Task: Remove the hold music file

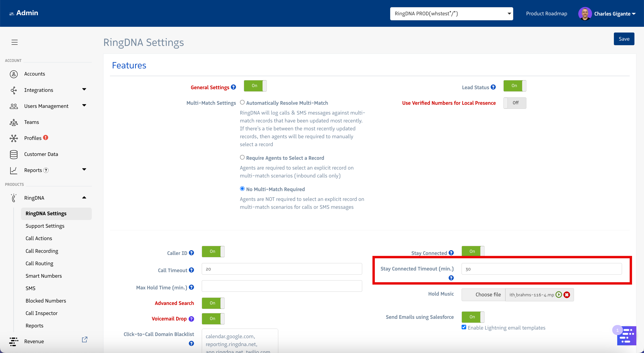Action: click(567, 294)
